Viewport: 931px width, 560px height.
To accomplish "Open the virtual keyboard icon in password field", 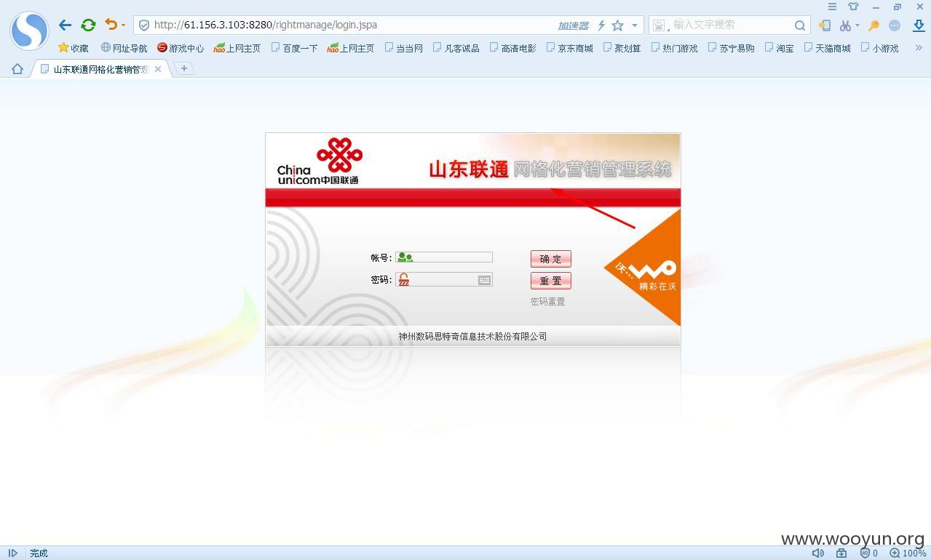I will (x=485, y=280).
